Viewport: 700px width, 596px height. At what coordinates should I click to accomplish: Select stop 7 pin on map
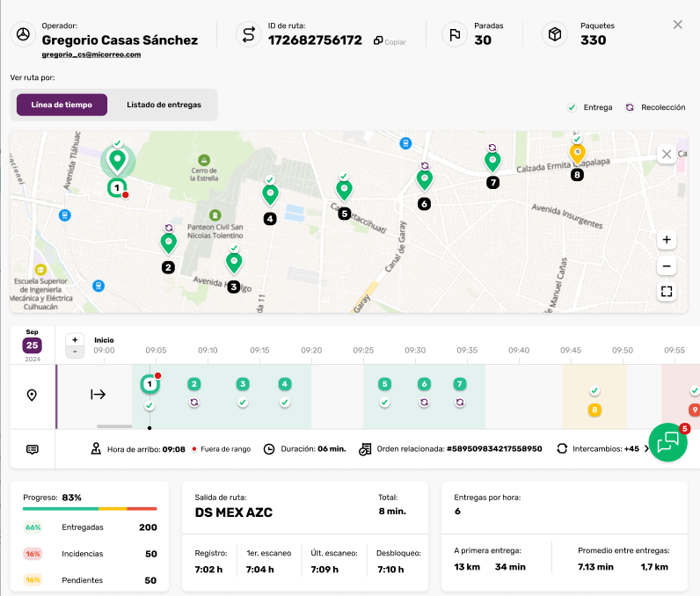pyautogui.click(x=492, y=162)
